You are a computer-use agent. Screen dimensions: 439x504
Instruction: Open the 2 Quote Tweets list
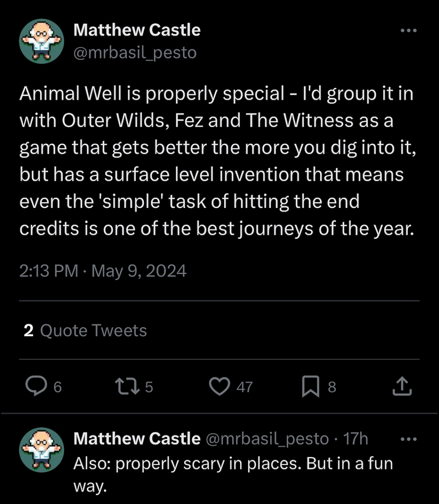point(85,330)
